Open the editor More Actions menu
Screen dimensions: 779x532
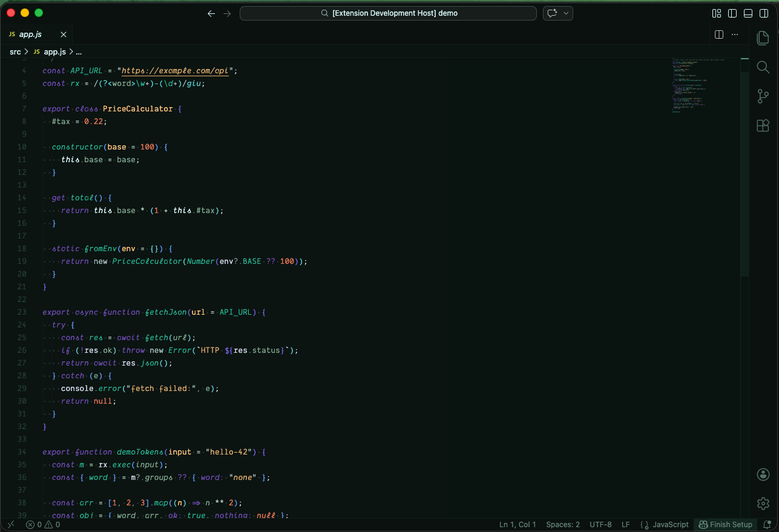coord(735,34)
